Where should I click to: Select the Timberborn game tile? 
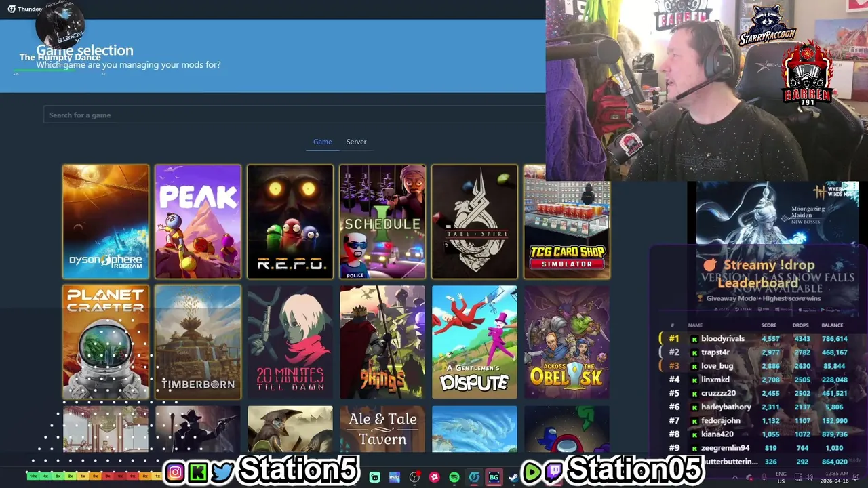tap(198, 342)
